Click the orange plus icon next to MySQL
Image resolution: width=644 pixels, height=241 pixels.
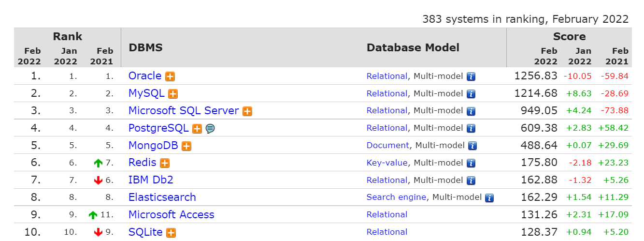point(173,94)
